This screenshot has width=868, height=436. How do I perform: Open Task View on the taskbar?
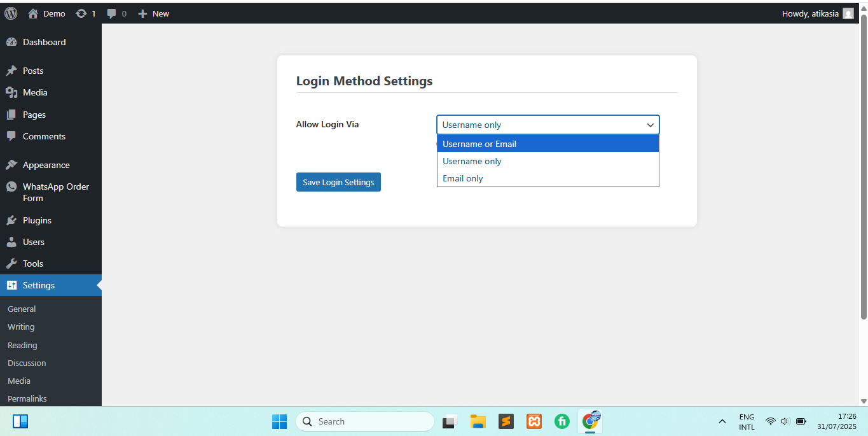(450, 421)
